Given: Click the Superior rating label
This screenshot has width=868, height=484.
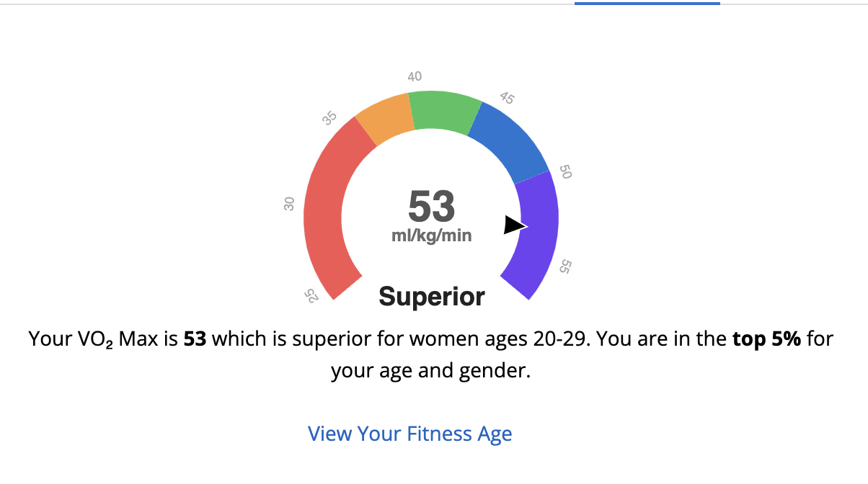Looking at the screenshot, I should click(x=432, y=296).
